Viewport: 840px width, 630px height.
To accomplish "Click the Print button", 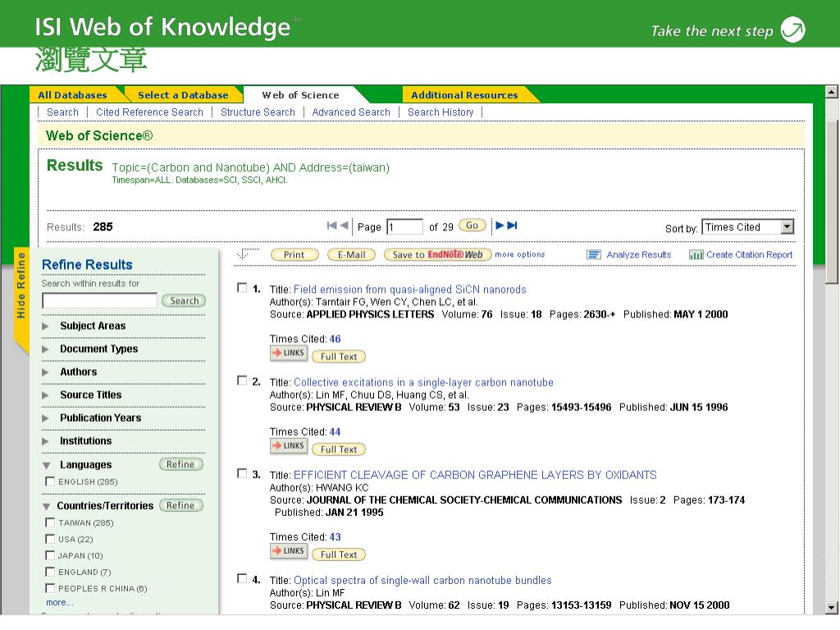I will (x=294, y=255).
